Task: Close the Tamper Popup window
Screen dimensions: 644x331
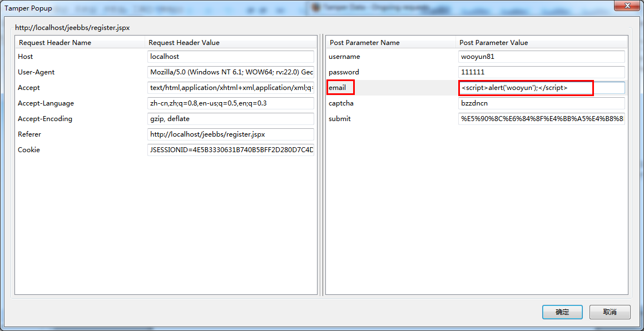Action: point(627,7)
